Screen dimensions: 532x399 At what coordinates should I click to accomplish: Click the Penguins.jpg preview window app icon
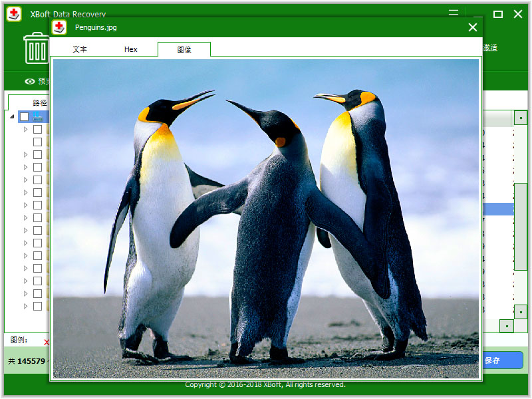[59, 27]
